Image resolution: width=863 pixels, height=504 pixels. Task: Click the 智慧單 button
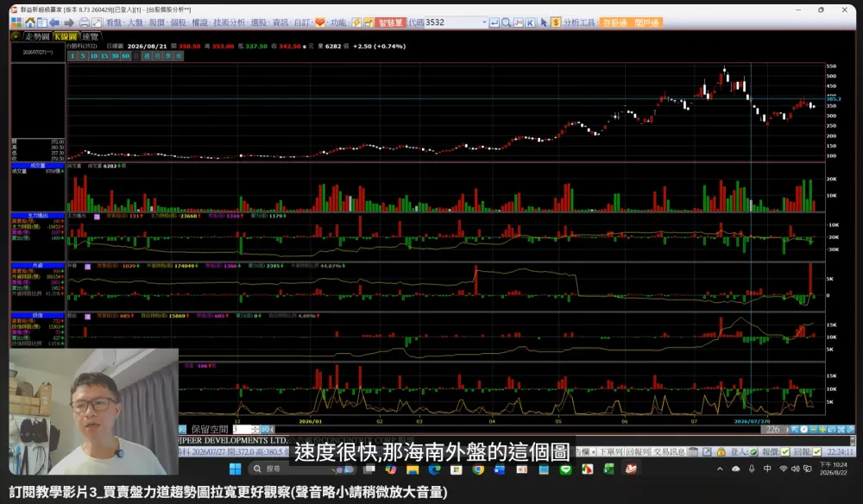point(391,22)
